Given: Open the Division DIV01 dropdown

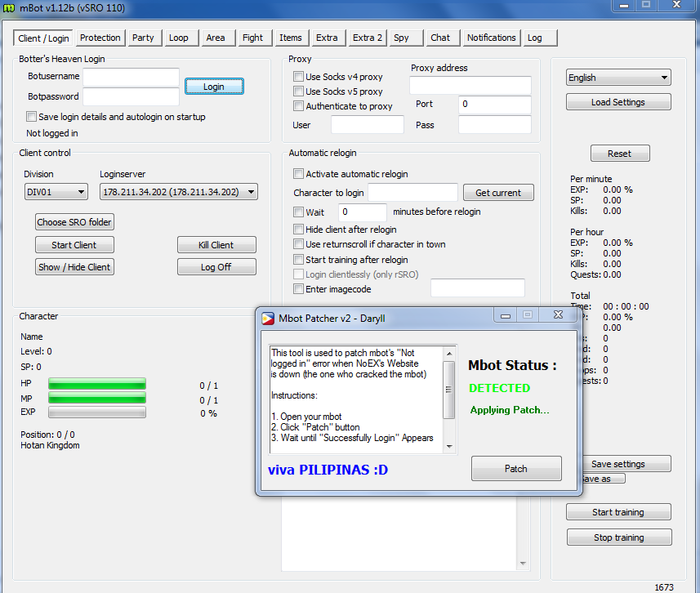Looking at the screenshot, I should point(56,192).
